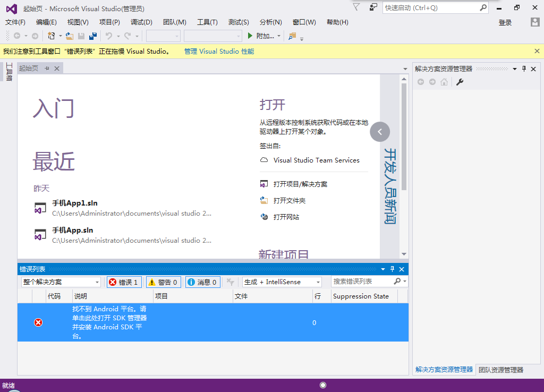
Task: Click the Undo toolbar icon
Action: pos(109,36)
